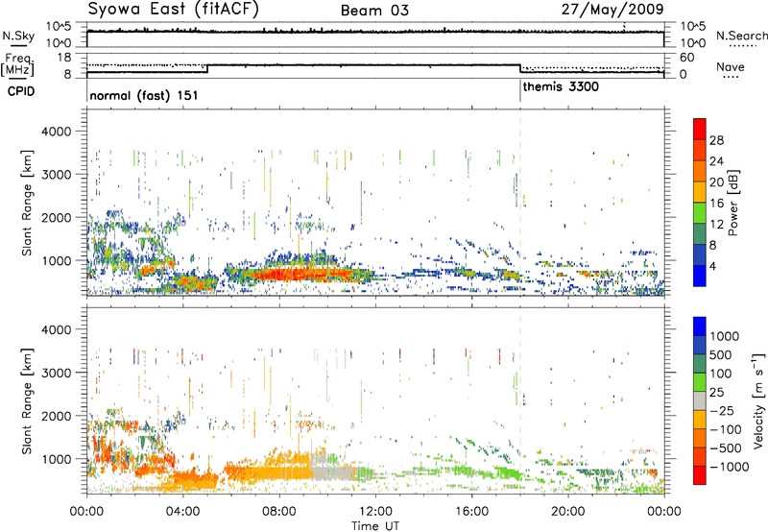Viewport: 768px width, 532px height.
Task: Click the Nave axis value 60
Action: click(687, 58)
